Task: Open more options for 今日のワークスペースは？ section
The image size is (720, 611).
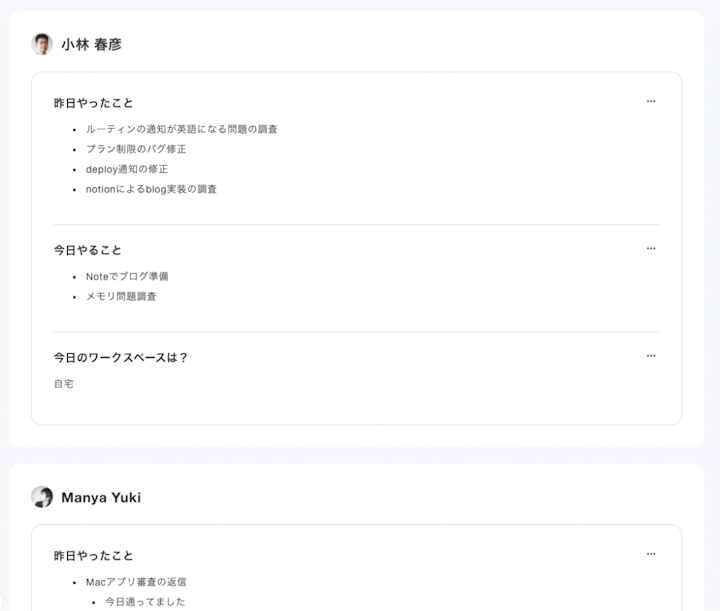Action: point(651,355)
